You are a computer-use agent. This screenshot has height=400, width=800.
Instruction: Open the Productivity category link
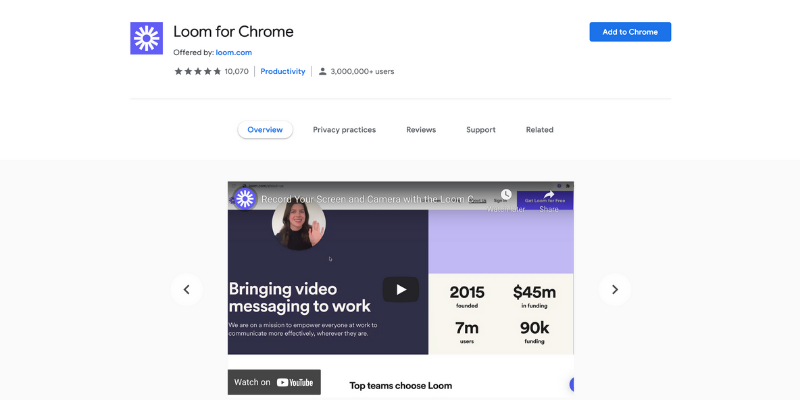[x=283, y=71]
